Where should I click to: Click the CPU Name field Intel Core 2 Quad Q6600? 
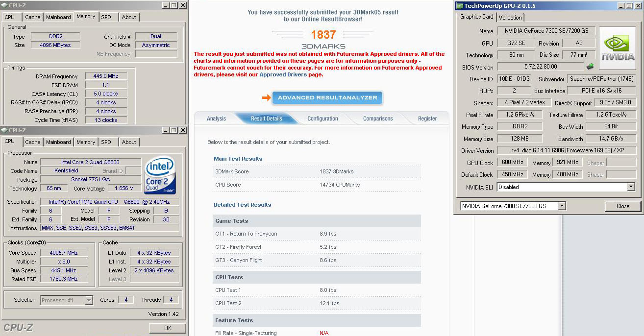90,162
